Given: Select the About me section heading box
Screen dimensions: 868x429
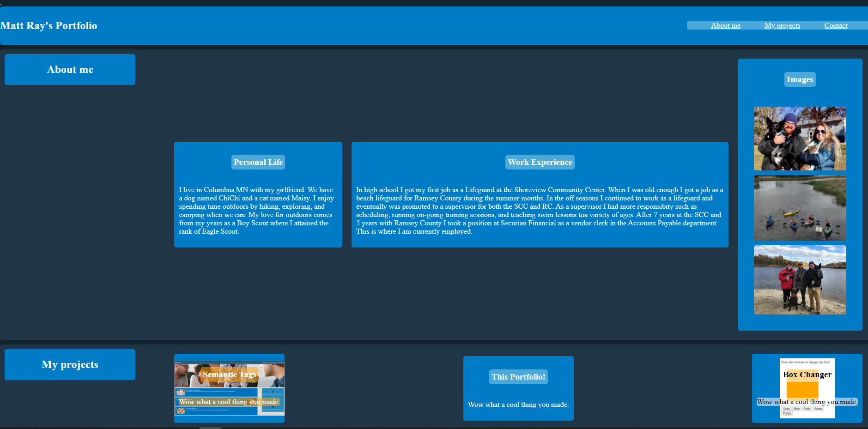Looking at the screenshot, I should (70, 69).
